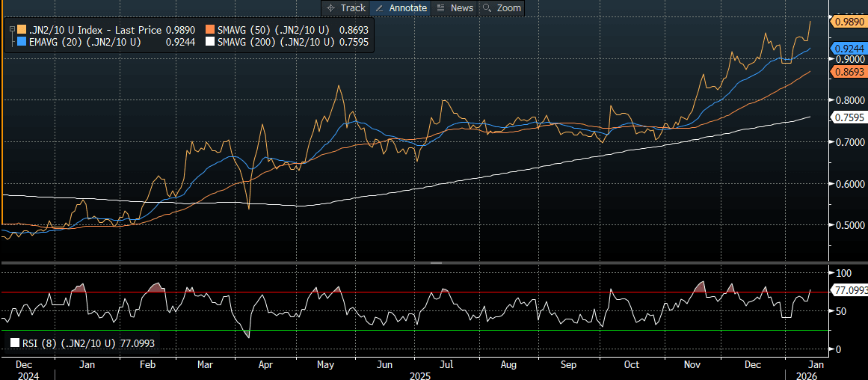Viewport: 868px width, 380px height.
Task: Select the Zoom magnifier tool
Action: (501, 7)
